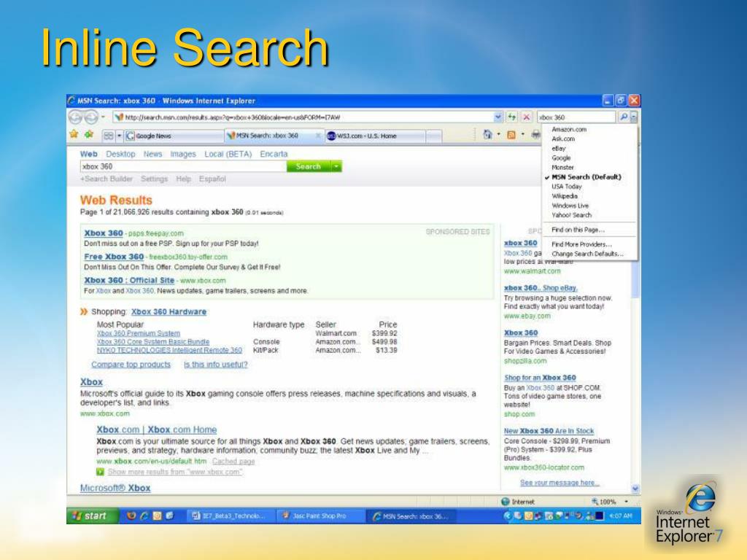The image size is (747, 560).
Task: Click the browser Forward arrow button
Action: click(91, 117)
